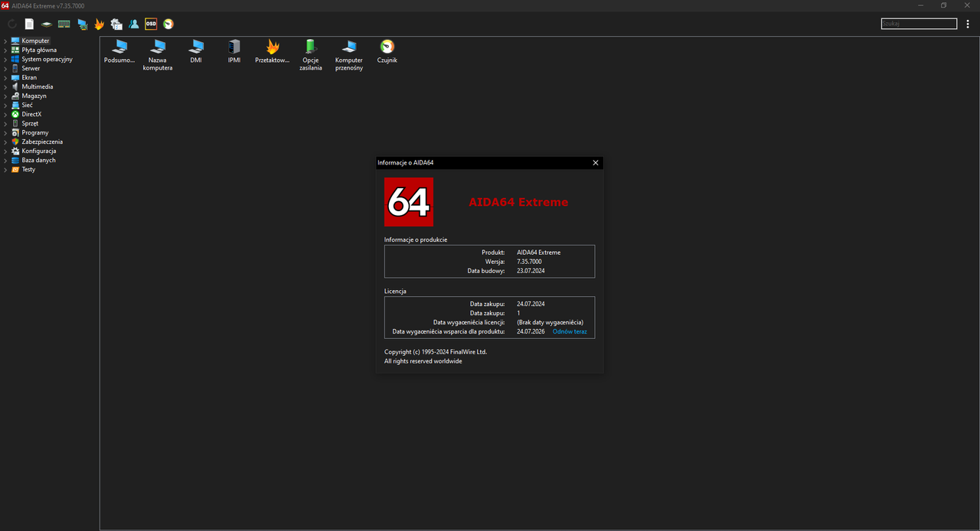
Task: Click the CPU chip toolbar icon
Action: point(47,24)
